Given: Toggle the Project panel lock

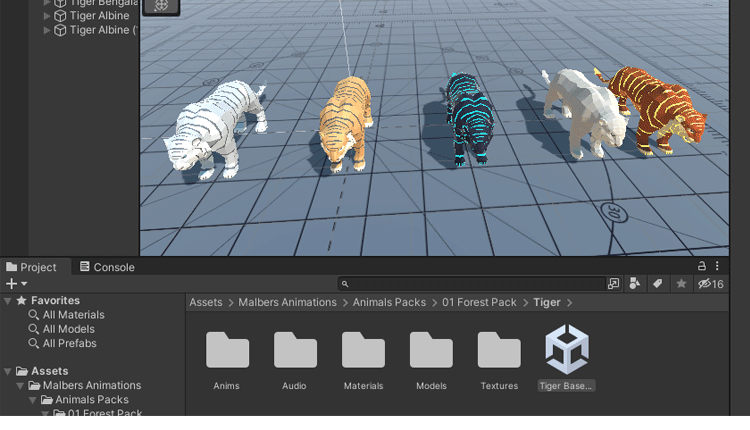Looking at the screenshot, I should [x=701, y=266].
